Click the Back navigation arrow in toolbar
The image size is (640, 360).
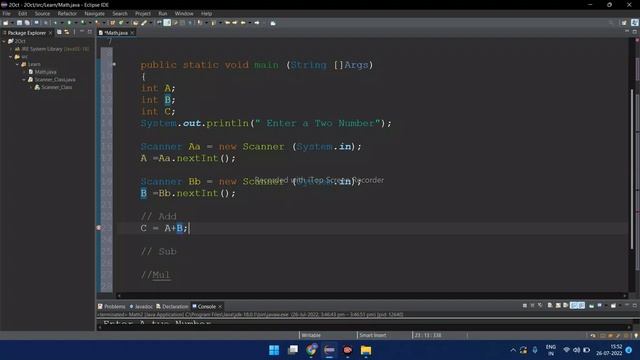click(x=244, y=23)
